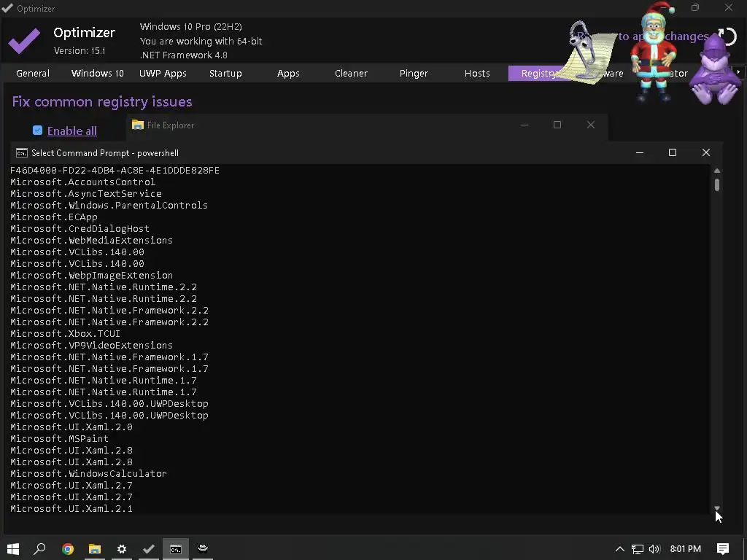Switch to Optimizer checkmark taskbar icon

(149, 549)
